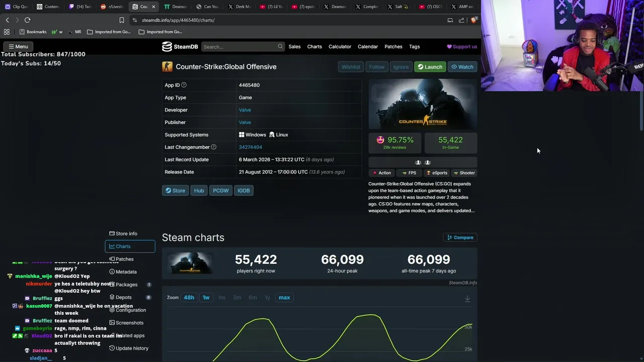644x362 pixels.
Task: Download chart data with the download icon
Action: point(467,299)
